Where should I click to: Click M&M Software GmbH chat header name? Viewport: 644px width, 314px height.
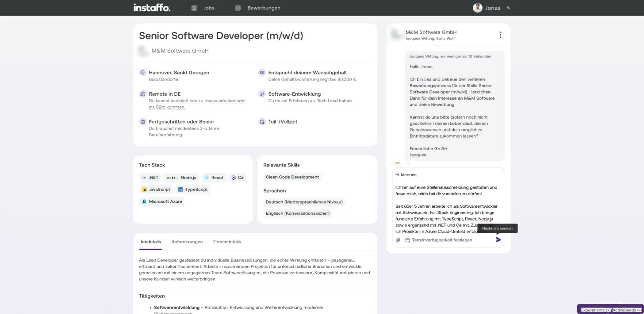[x=431, y=32]
